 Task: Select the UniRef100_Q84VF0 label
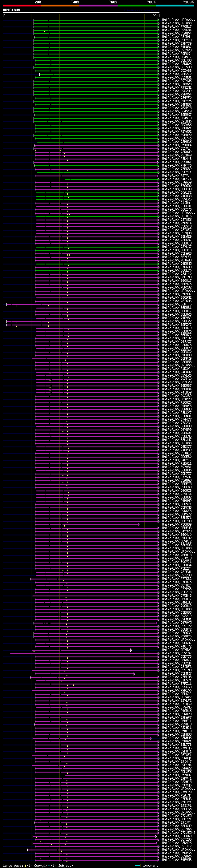click(177, 98)
